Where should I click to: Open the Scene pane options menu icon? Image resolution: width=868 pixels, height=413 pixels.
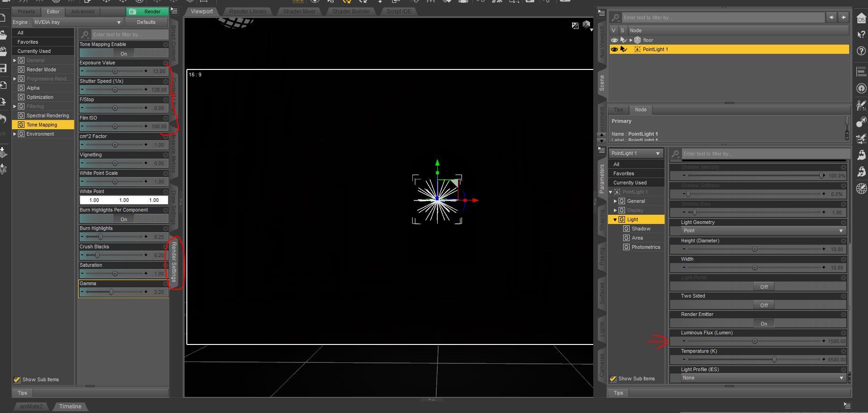[x=602, y=13]
